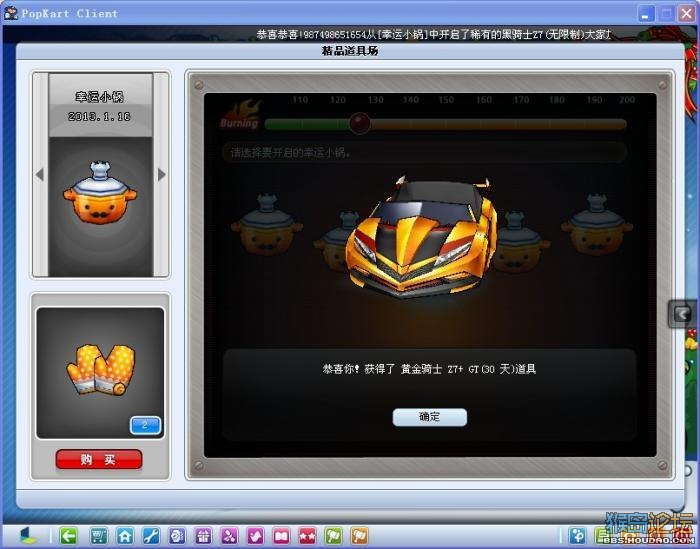Click the golden knight car image
The width and height of the screenshot is (700, 549).
point(421,235)
